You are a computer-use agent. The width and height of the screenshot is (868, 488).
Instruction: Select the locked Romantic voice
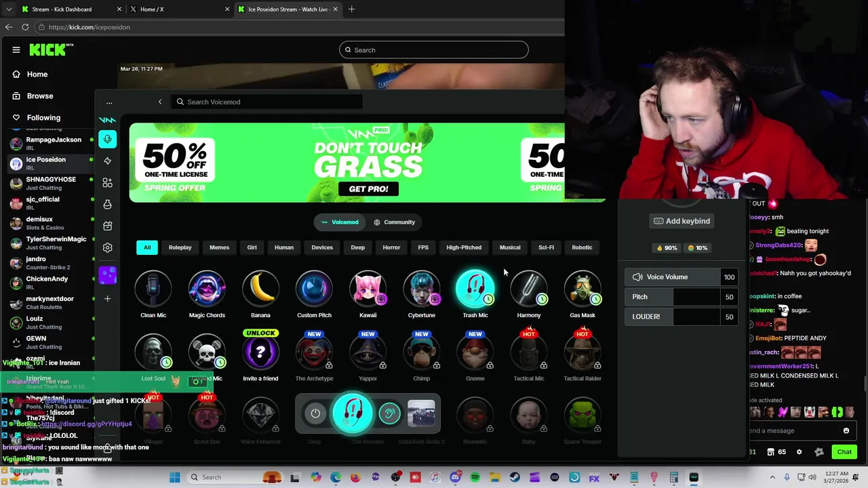(475, 415)
